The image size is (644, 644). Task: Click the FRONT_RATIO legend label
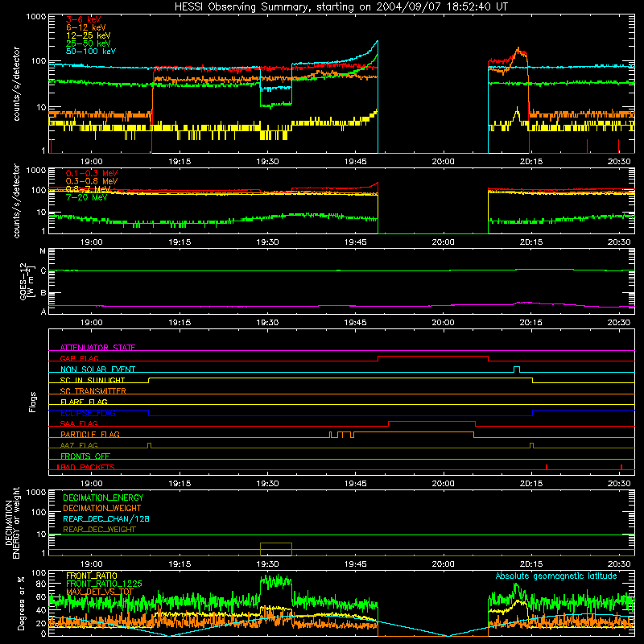click(92, 576)
